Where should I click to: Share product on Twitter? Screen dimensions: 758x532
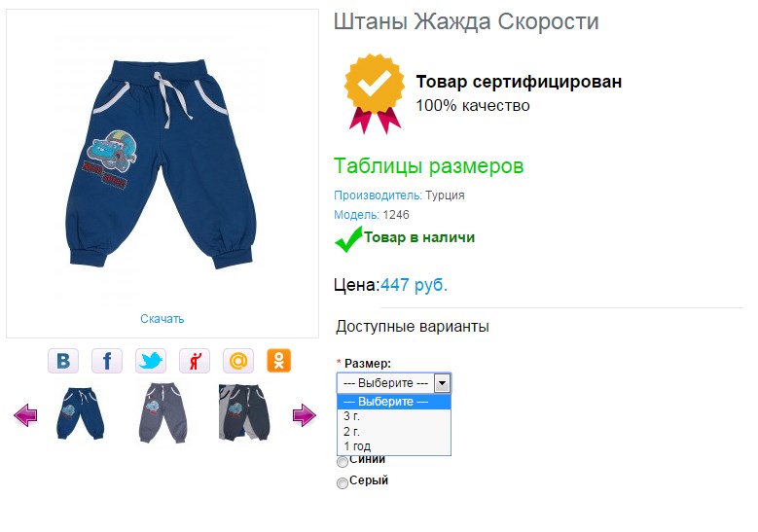(x=151, y=361)
